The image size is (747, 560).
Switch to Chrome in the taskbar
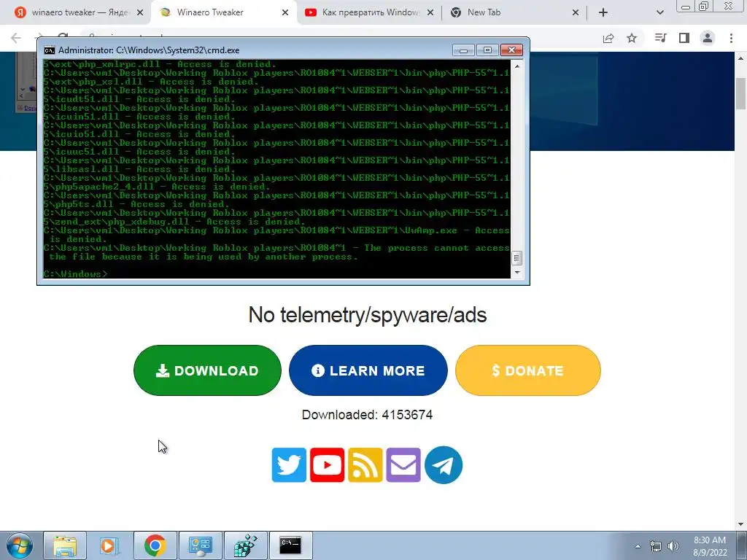(155, 545)
